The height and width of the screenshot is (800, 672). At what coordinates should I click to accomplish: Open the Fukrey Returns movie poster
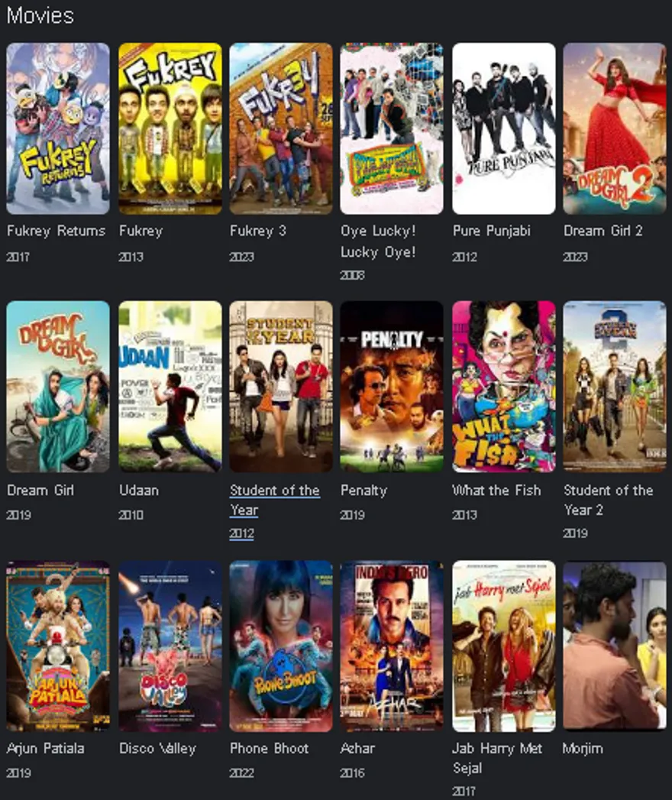(57, 128)
